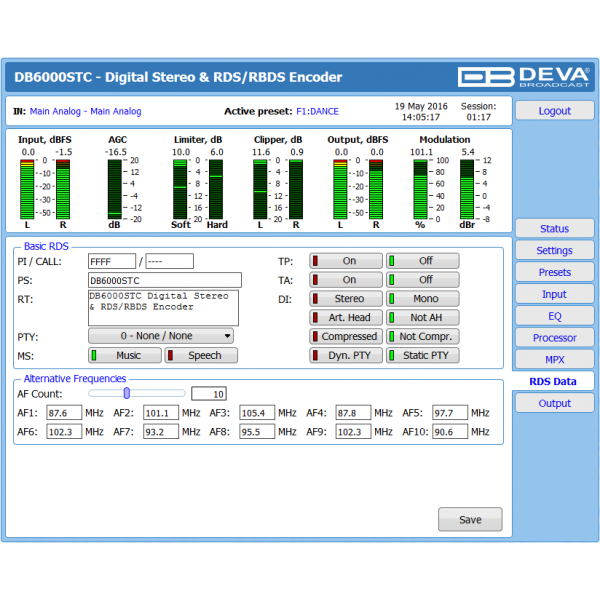600x600 pixels.
Task: Turn TA Off
Action: 422,280
